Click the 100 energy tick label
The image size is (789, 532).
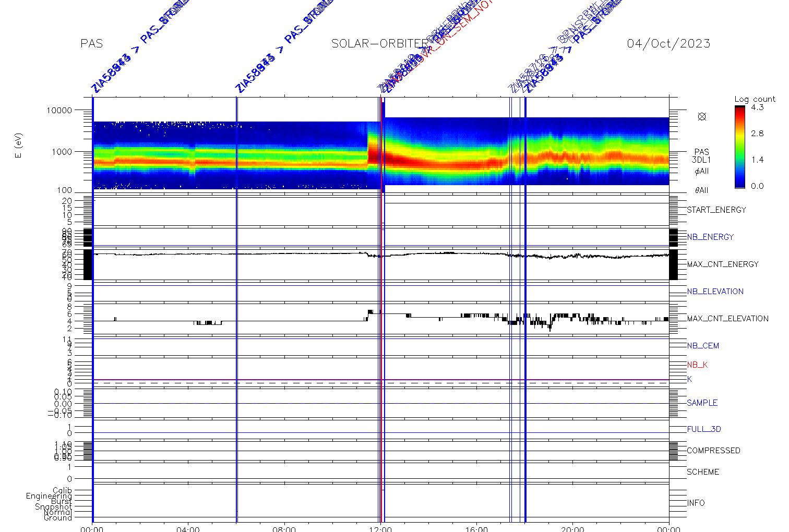64,191
